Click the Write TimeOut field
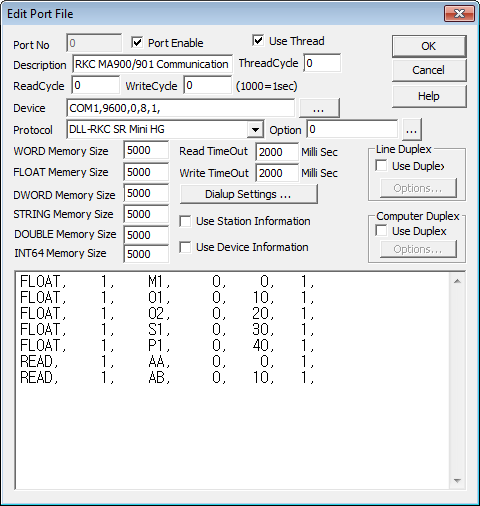This screenshot has width=480, height=506. (277, 173)
